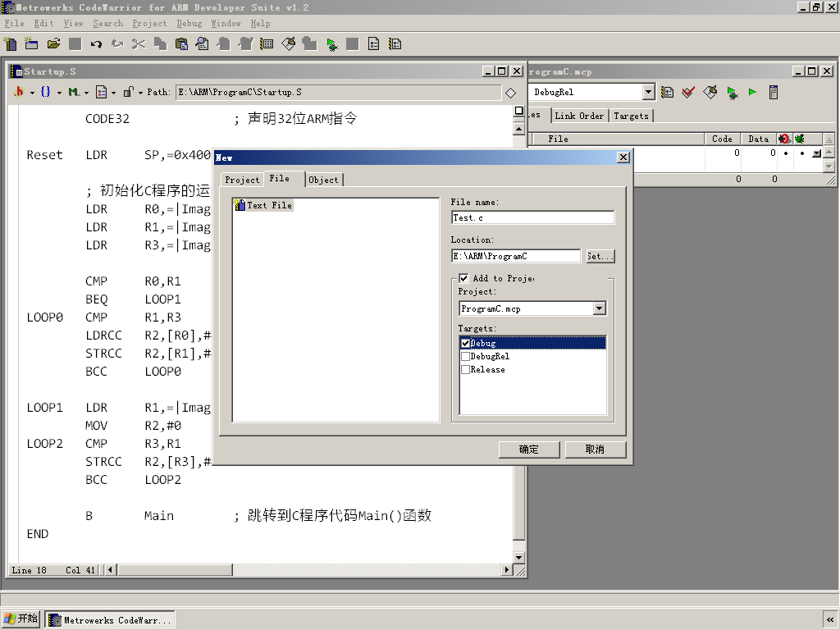Toggle the target inclusion dot in project row
The image size is (840, 630).
(x=786, y=153)
